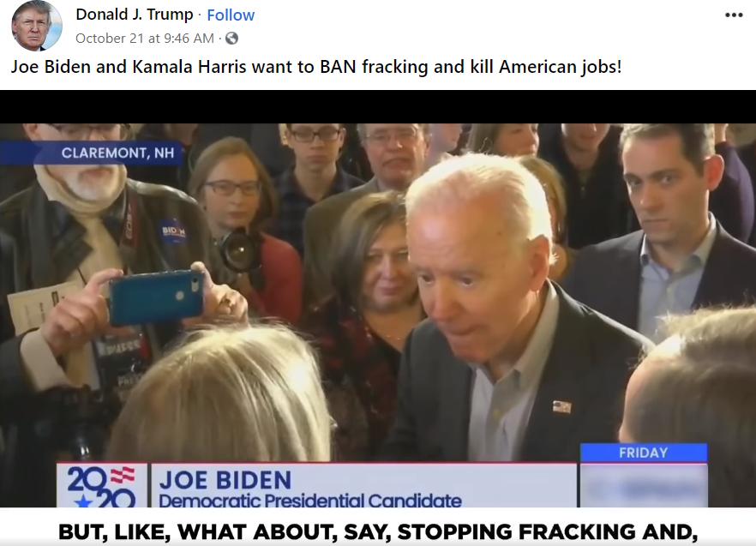
Task: Click the 2020 election logo graphic
Action: pos(101,486)
